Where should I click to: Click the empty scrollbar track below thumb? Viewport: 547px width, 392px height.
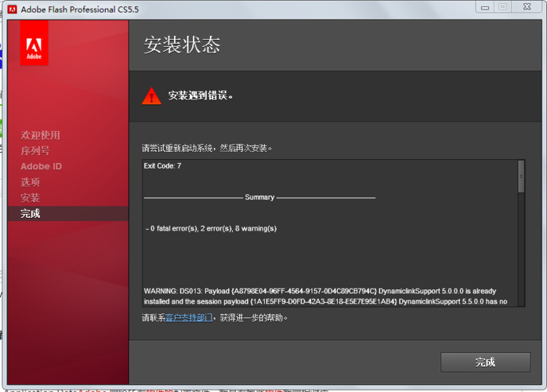coord(521,251)
